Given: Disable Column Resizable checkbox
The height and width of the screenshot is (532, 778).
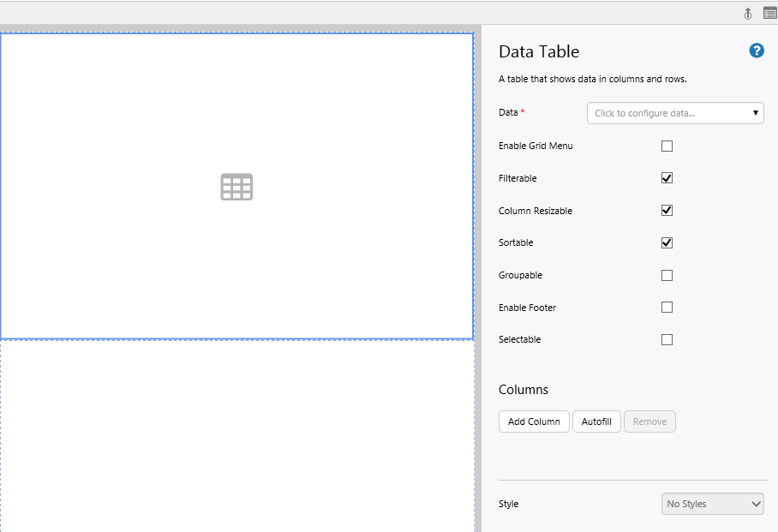Looking at the screenshot, I should click(667, 211).
